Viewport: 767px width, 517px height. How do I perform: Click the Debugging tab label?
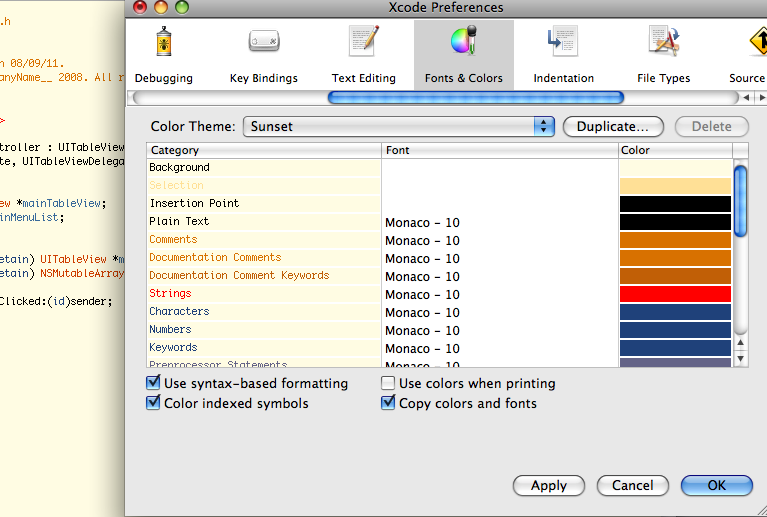(x=164, y=78)
